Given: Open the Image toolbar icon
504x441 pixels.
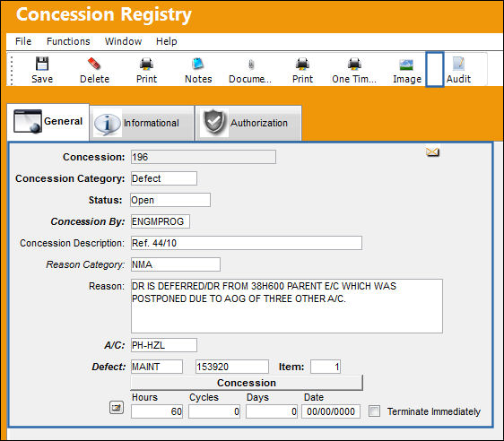Looking at the screenshot, I should click(406, 65).
